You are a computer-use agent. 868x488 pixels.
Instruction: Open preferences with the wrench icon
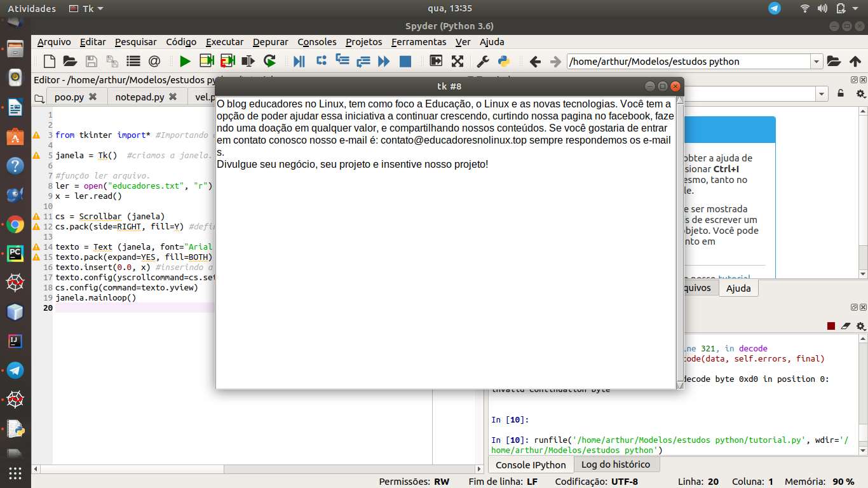point(483,62)
